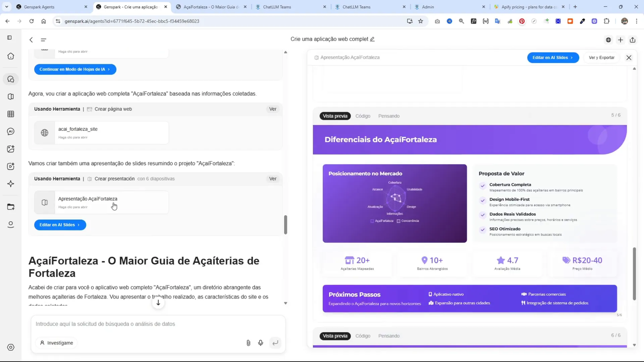
Task: Click the Editar en AI Slides button
Action: (552, 58)
